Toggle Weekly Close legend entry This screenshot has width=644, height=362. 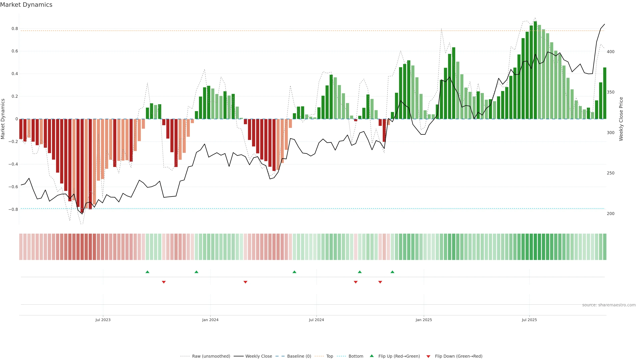point(258,356)
